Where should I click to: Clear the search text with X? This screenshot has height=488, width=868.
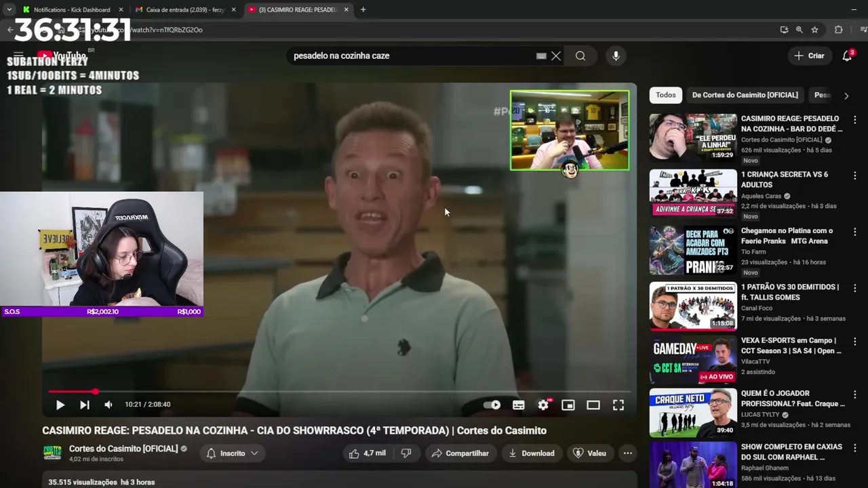tap(556, 56)
